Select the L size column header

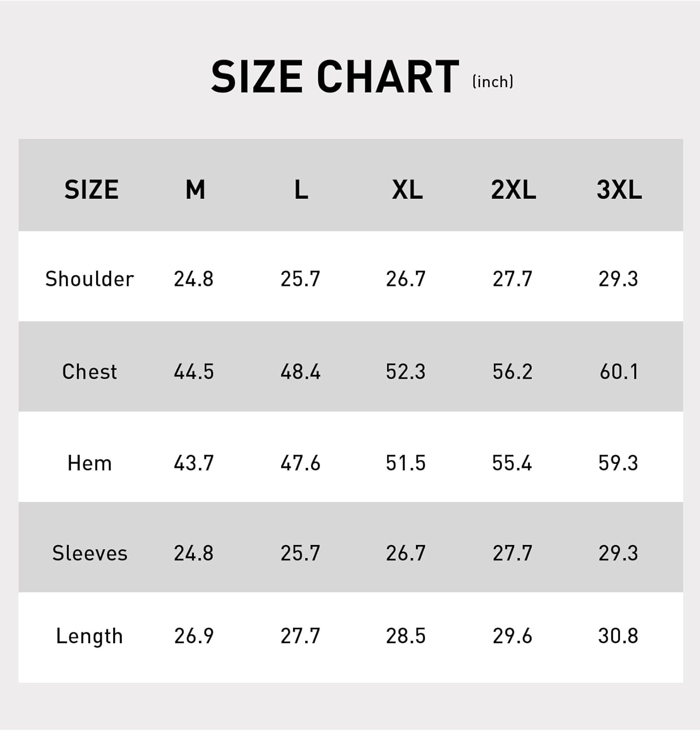click(301, 190)
